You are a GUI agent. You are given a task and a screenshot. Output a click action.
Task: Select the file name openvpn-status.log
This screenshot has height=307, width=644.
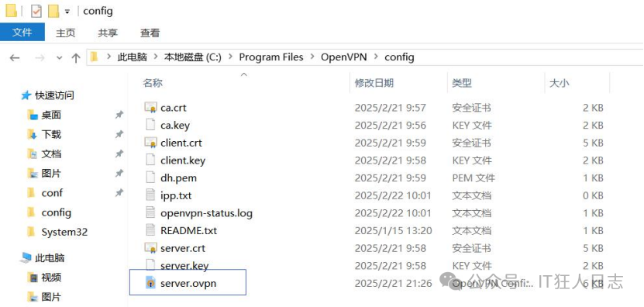pyautogui.click(x=207, y=213)
